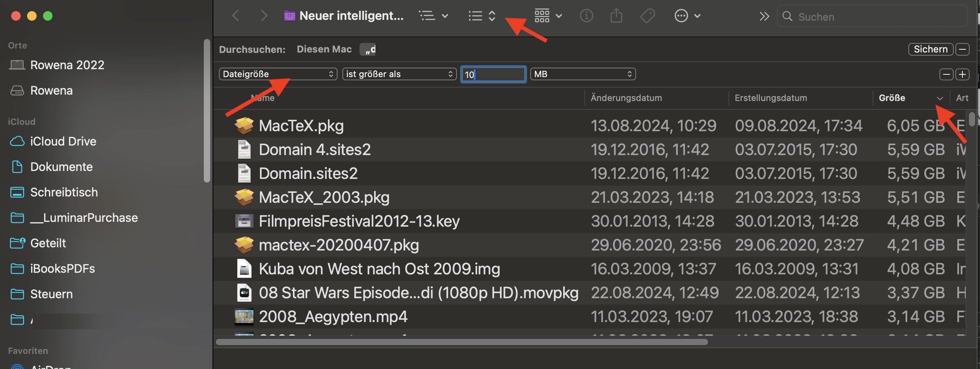The height and width of the screenshot is (369, 980).
Task: Open the group-by grid icon menu
Action: (548, 16)
